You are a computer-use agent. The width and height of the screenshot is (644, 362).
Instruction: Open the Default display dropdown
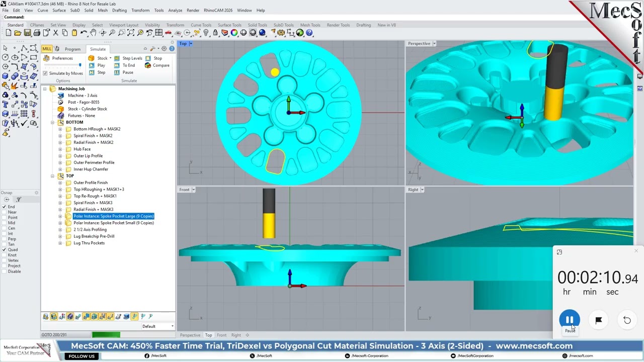[158, 326]
